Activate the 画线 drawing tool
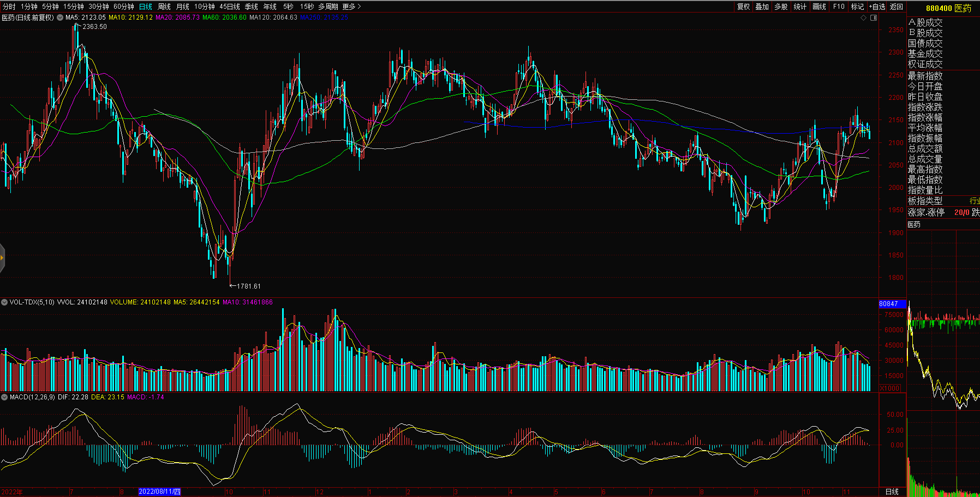The height and width of the screenshot is (497, 980). 820,7
